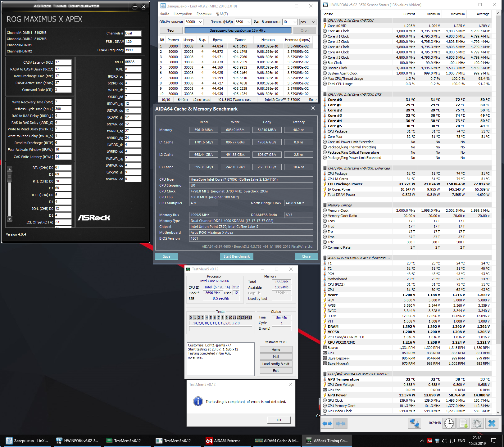Click the Тест button in LinX

coord(171,30)
